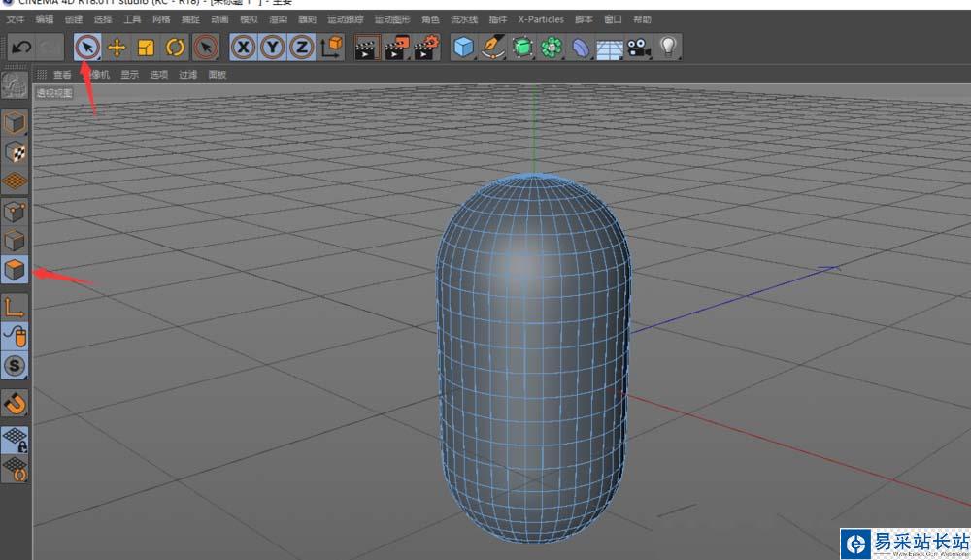Image resolution: width=971 pixels, height=560 pixels.
Task: Select the Scale tool
Action: tap(146, 47)
